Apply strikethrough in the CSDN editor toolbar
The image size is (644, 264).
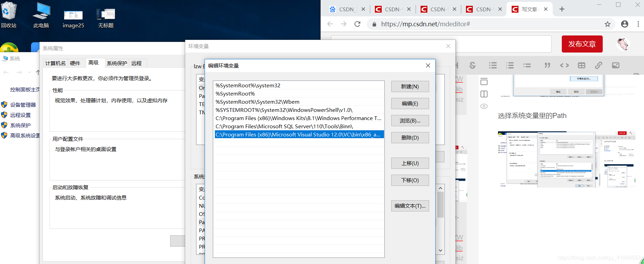point(472,65)
